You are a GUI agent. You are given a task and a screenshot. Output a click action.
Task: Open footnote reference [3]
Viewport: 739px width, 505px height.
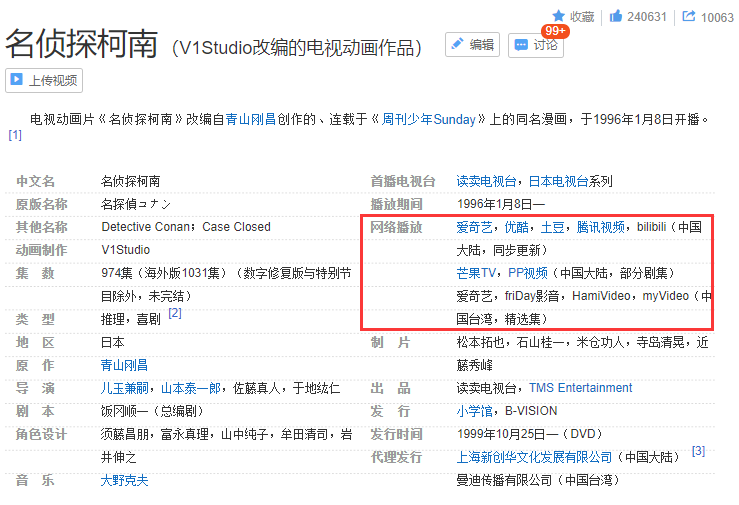click(698, 451)
